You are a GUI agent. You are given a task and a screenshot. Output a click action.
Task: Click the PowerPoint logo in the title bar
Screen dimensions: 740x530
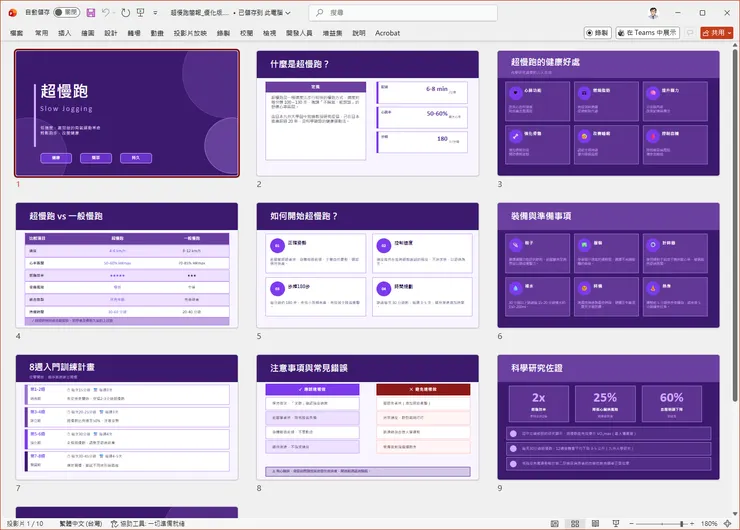point(13,13)
